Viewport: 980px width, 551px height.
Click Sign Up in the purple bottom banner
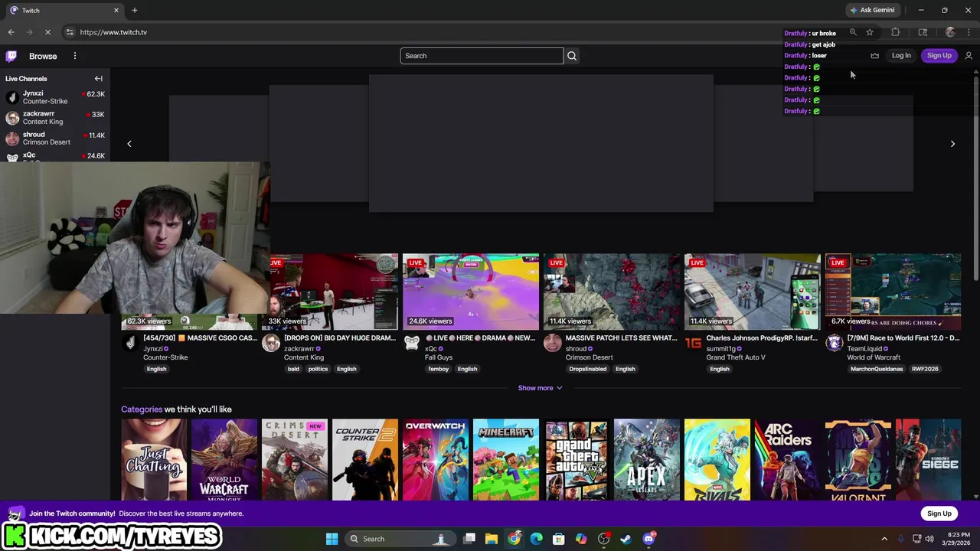[x=939, y=514]
